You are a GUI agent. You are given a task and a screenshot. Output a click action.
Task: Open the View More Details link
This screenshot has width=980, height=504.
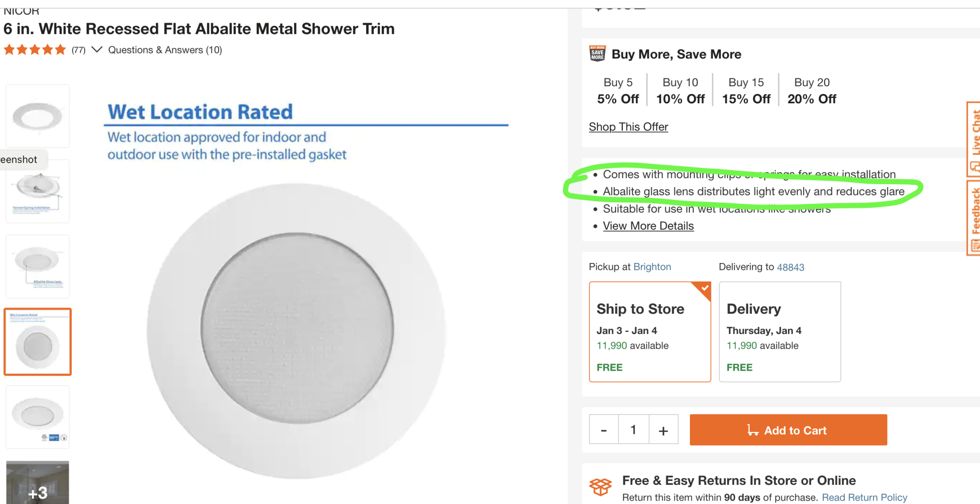point(648,226)
